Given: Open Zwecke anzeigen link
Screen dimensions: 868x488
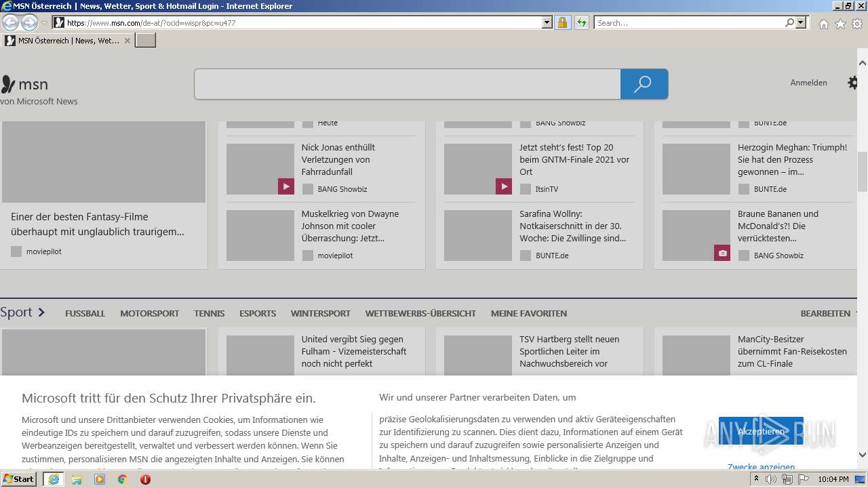Looking at the screenshot, I should 761,467.
